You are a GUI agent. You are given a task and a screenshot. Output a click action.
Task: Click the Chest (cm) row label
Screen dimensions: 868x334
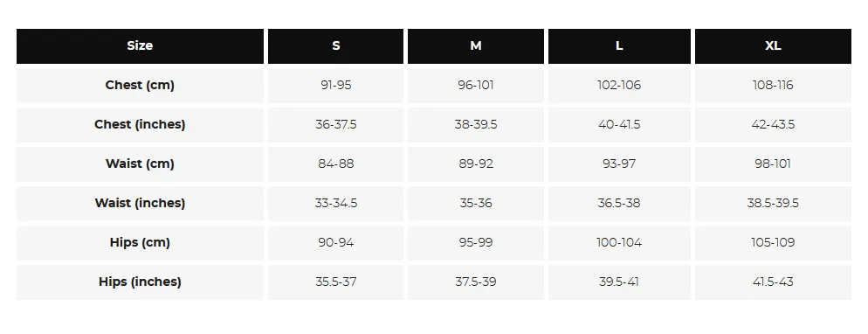point(140,86)
